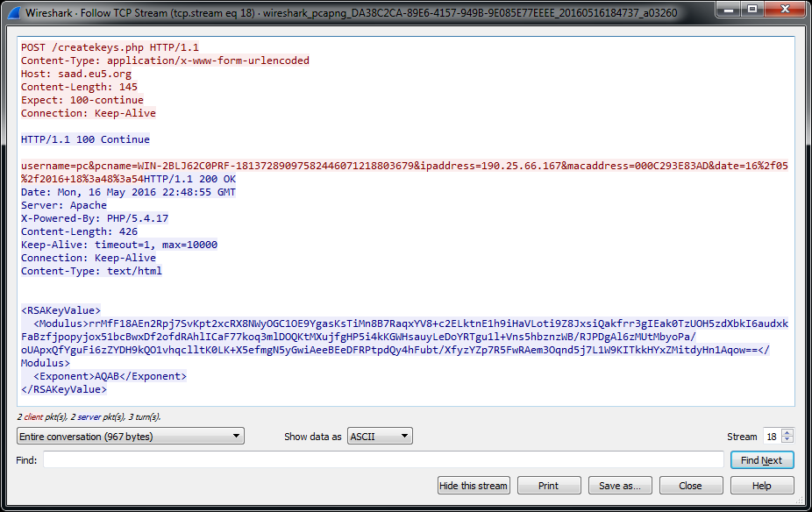The width and height of the screenshot is (812, 512).
Task: Open the Save as... dialog
Action: 620,486
